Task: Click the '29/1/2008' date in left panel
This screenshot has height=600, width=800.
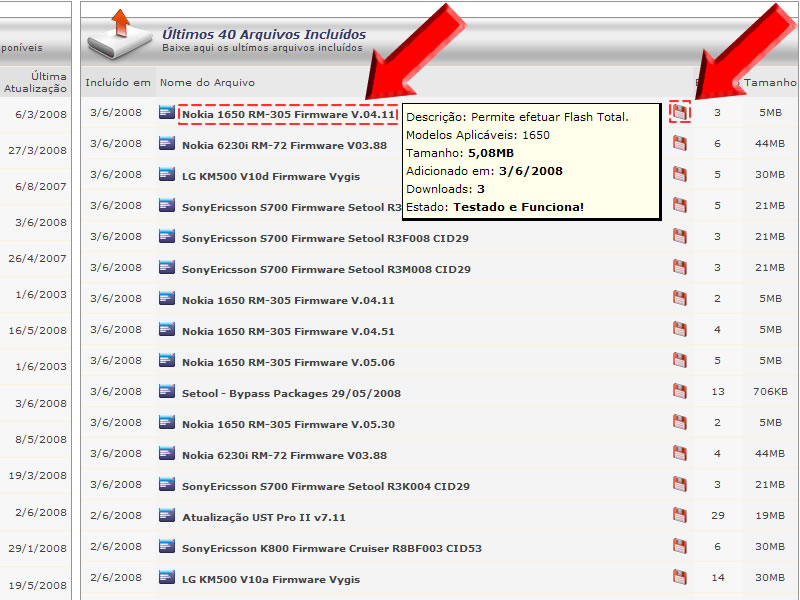Action: pos(37,548)
